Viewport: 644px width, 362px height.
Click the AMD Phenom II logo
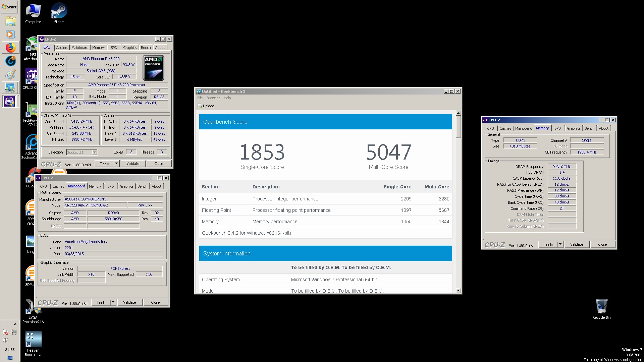(153, 68)
